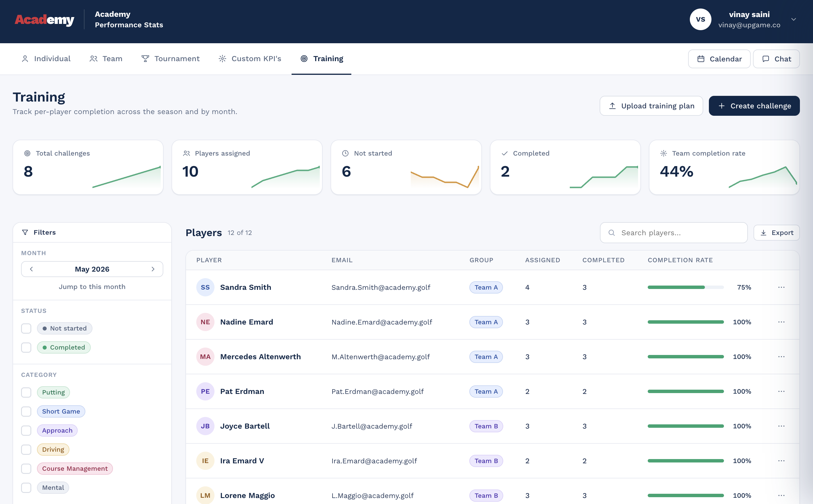The width and height of the screenshot is (813, 504).
Task: Check the Short Game category filter
Action: coord(26,411)
